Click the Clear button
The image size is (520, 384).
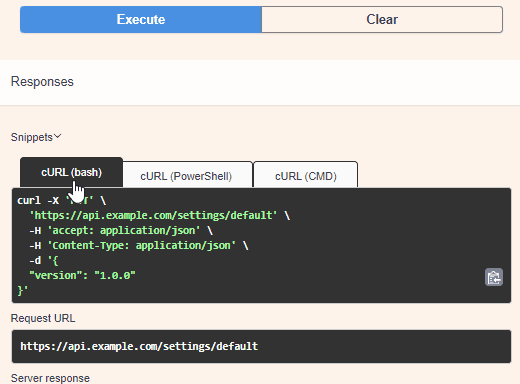382,19
